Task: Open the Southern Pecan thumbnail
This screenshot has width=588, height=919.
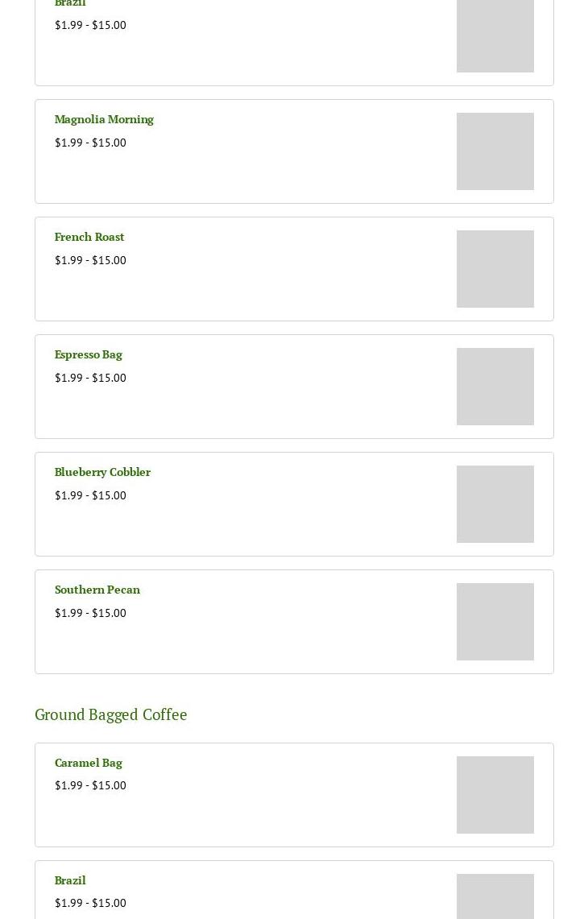Action: (x=495, y=622)
